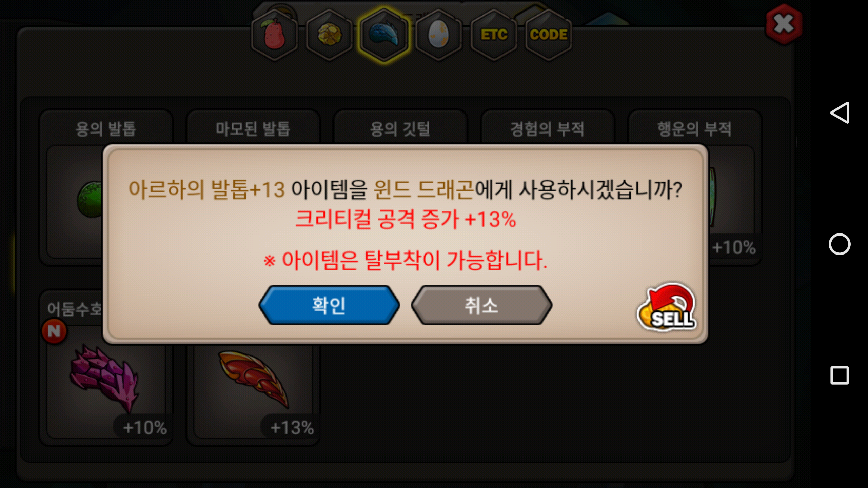
Task: Click the 마모된 발톱 category header
Action: click(253, 129)
